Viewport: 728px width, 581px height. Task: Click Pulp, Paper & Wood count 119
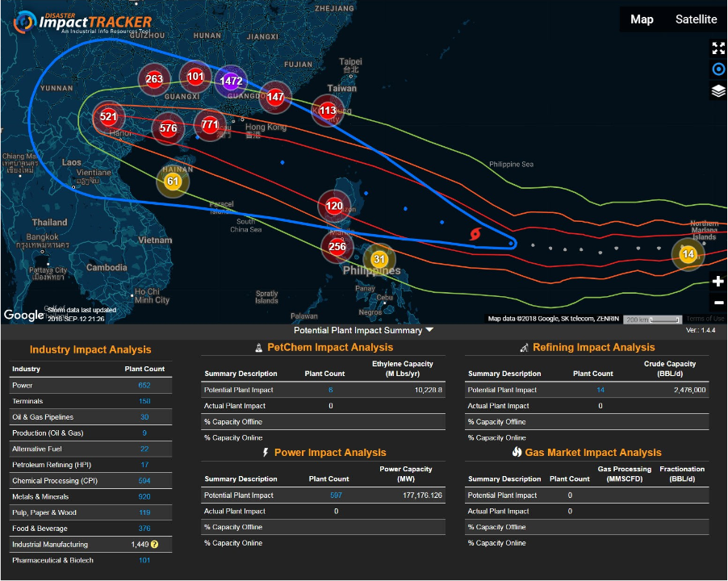click(x=144, y=512)
